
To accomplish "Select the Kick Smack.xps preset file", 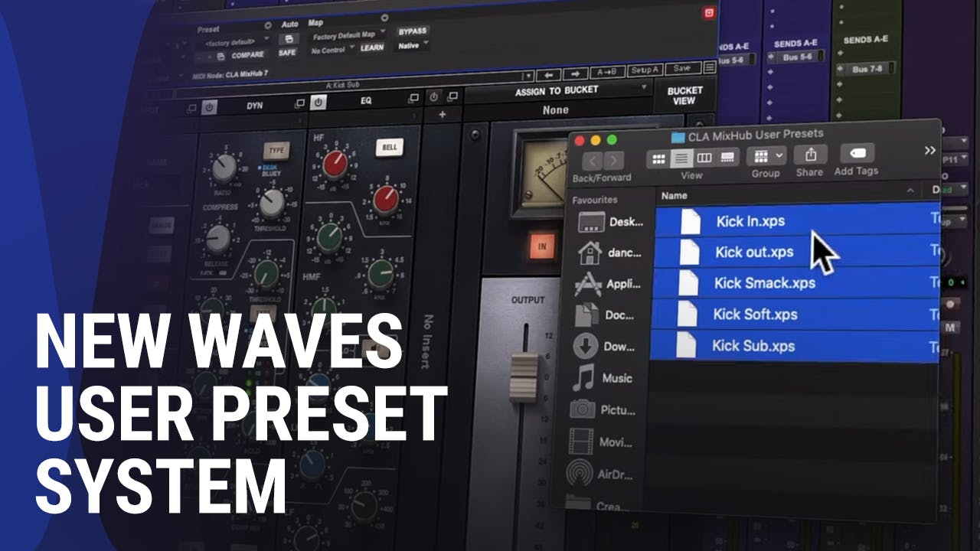I will click(763, 283).
